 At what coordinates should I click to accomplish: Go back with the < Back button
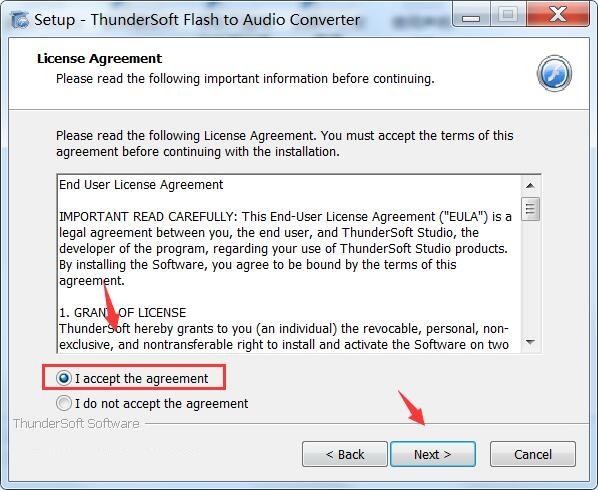(345, 454)
